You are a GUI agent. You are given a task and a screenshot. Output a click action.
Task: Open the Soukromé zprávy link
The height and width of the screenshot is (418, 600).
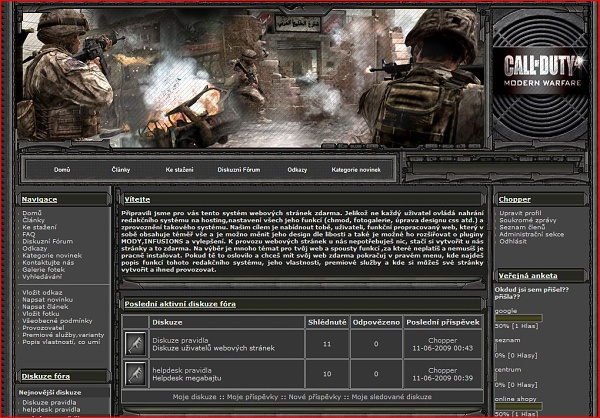click(528, 220)
